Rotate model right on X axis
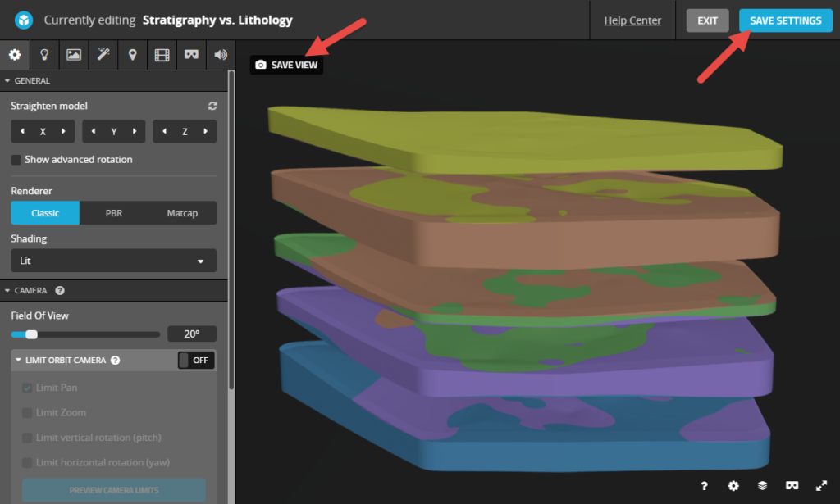The image size is (840, 504). pyautogui.click(x=63, y=131)
